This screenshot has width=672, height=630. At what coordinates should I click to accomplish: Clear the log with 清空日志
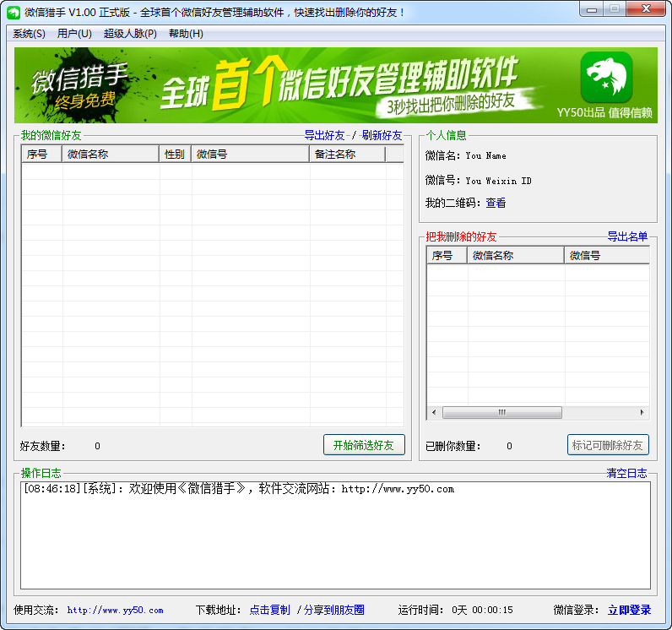tap(626, 473)
